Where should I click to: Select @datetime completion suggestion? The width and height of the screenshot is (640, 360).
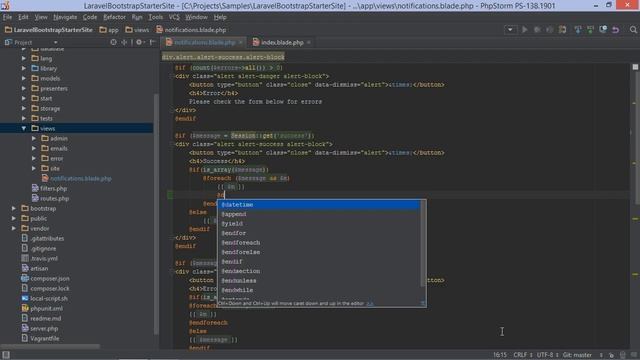point(319,204)
